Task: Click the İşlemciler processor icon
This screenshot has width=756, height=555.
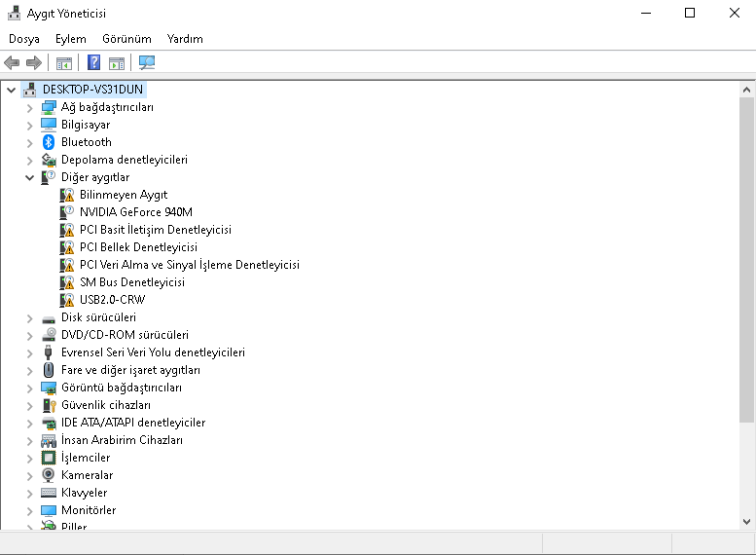Action: pyautogui.click(x=49, y=458)
